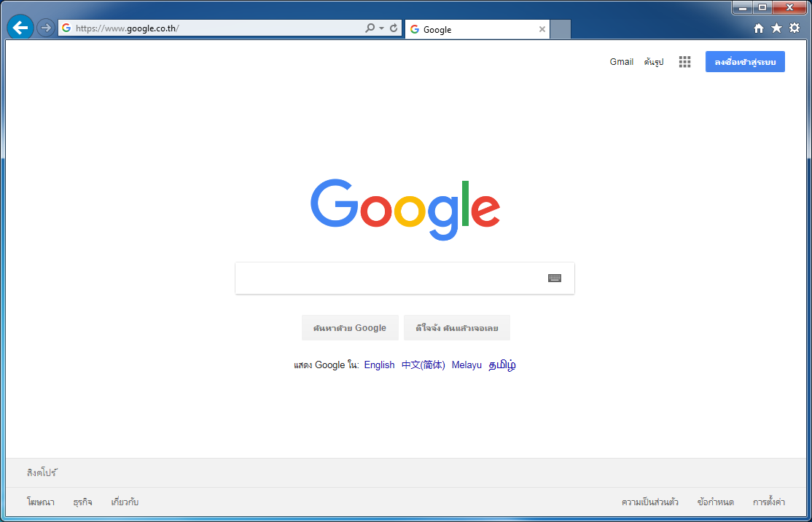Click the blue ลงชื่อเข้าสู่ระบบ sign-in button
The image size is (812, 522).
(745, 62)
